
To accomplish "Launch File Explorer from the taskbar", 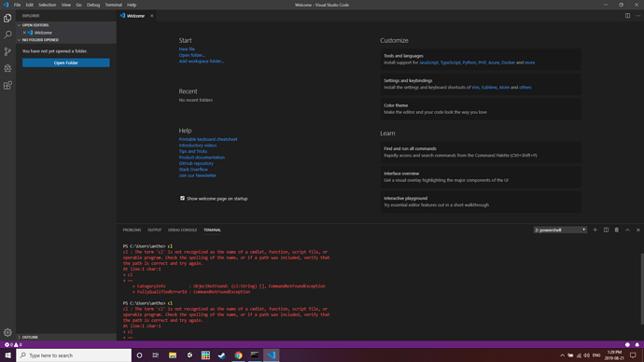I will [173, 355].
